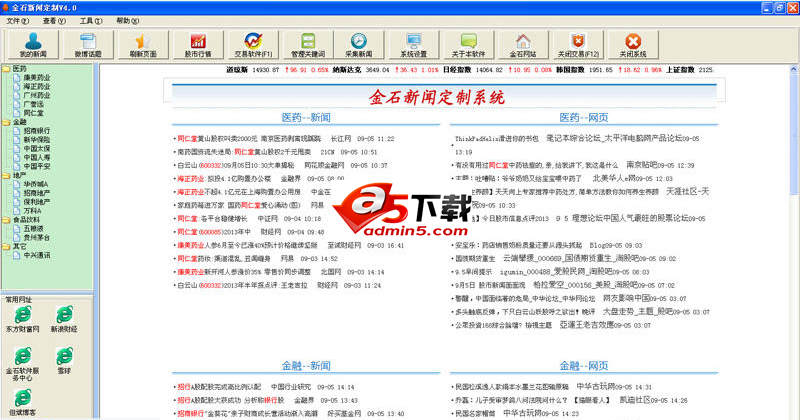Select 招商地产 in the tree
This screenshot has width=804, height=420.
coord(37,193)
